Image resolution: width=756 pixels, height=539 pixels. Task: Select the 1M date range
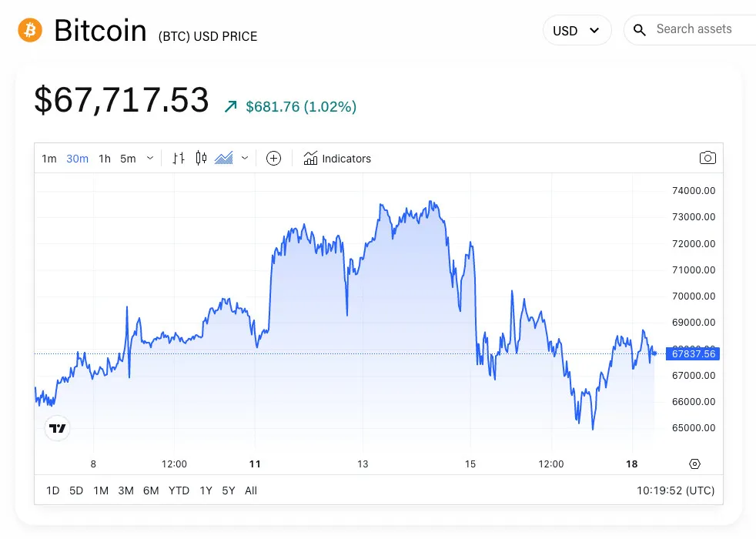coord(101,490)
